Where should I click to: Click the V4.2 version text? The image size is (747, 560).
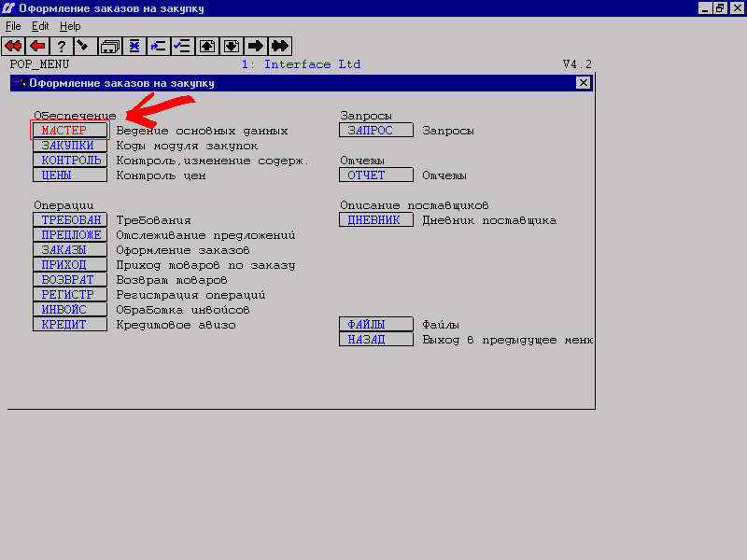click(x=577, y=64)
